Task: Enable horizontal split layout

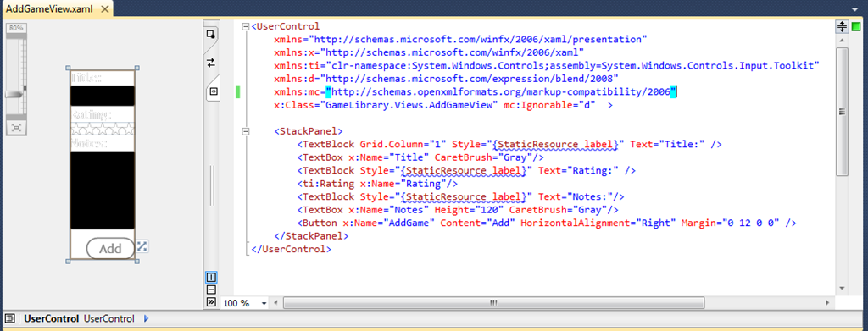Action: [211, 290]
